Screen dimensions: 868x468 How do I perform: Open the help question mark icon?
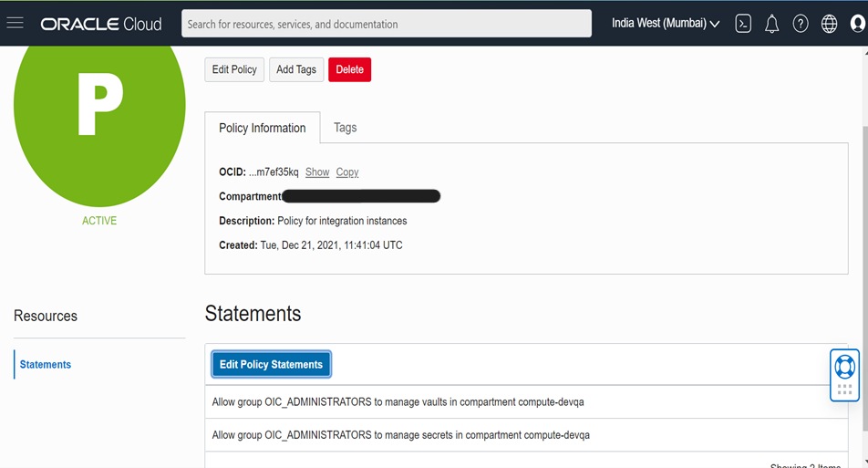tap(801, 23)
